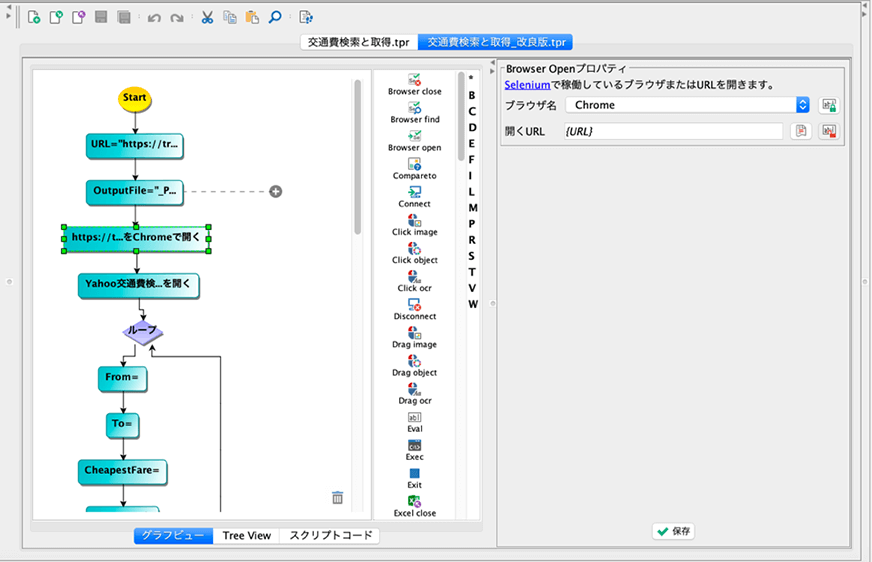Viewport: 872px width, 562px height.
Task: Click the new script toolbar icon
Action: [x=33, y=17]
